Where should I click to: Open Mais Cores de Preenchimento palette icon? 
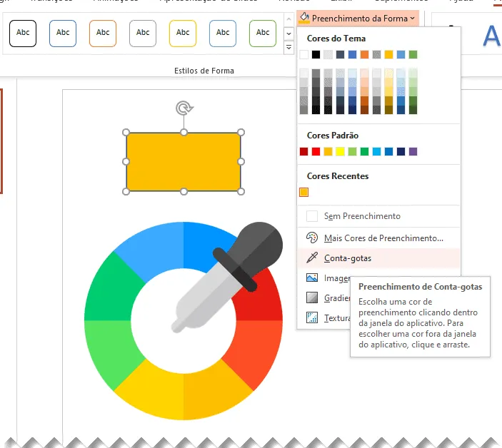312,238
